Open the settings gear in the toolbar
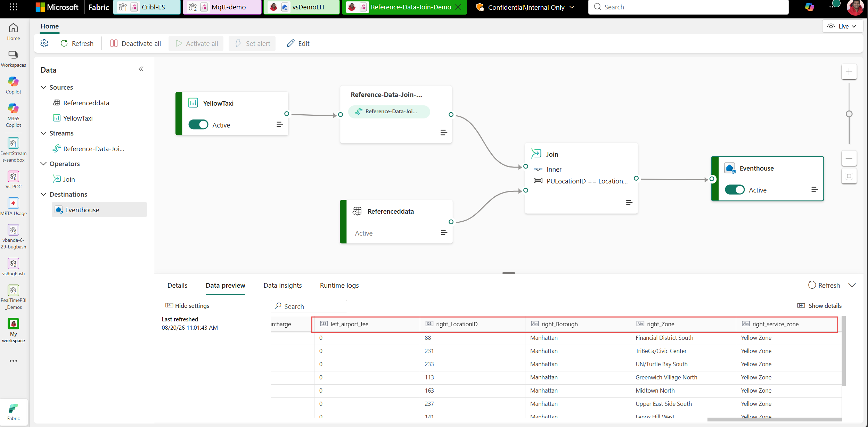The width and height of the screenshot is (868, 427). (44, 43)
